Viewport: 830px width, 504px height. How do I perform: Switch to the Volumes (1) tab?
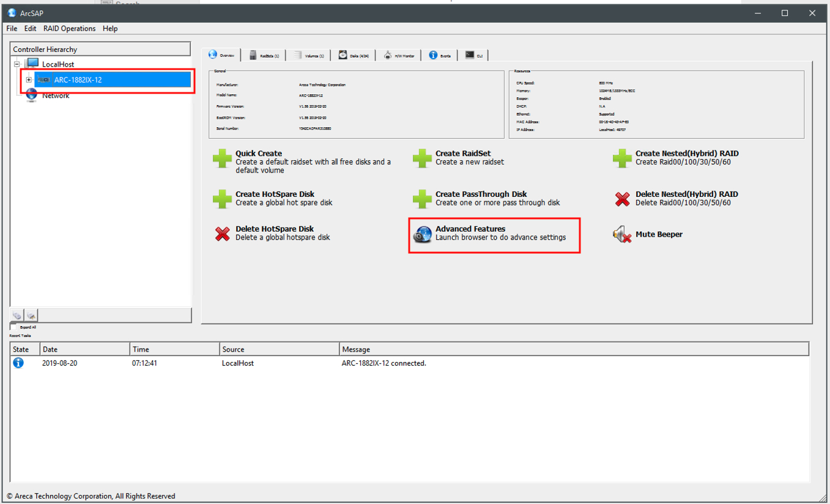308,56
